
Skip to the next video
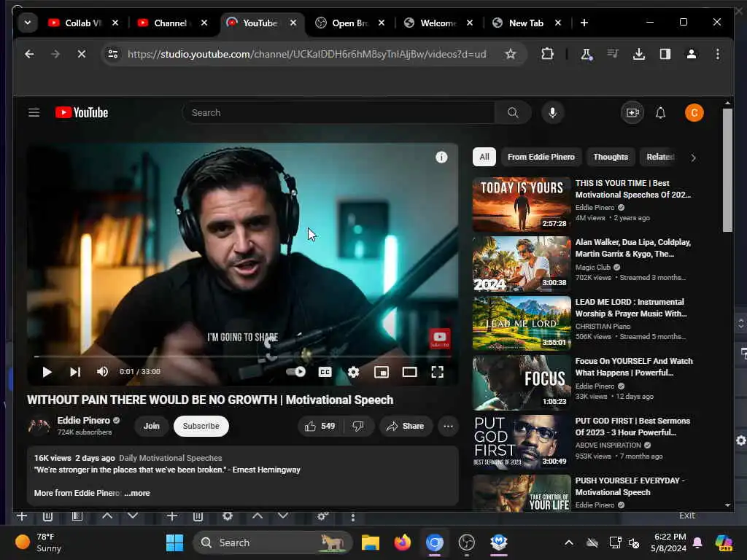click(75, 372)
